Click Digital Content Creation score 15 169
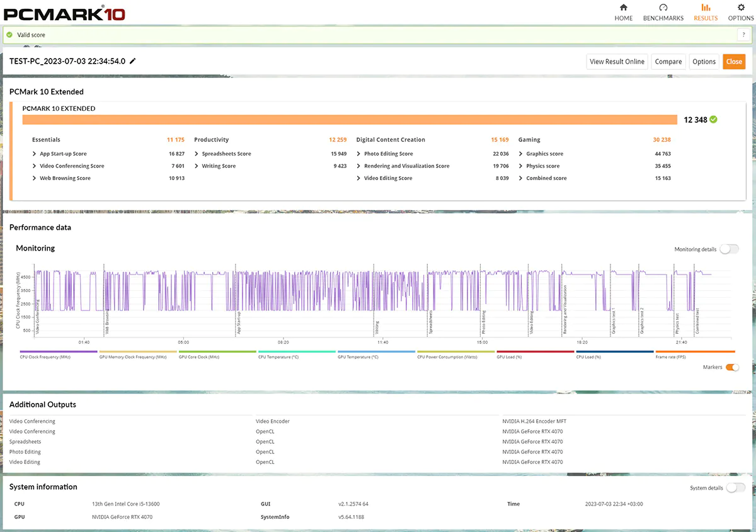The height and width of the screenshot is (532, 756). coord(500,140)
